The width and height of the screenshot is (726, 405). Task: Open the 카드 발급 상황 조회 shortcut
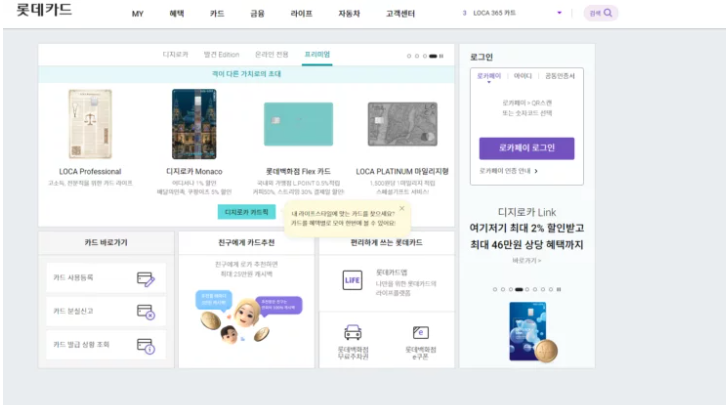106,344
